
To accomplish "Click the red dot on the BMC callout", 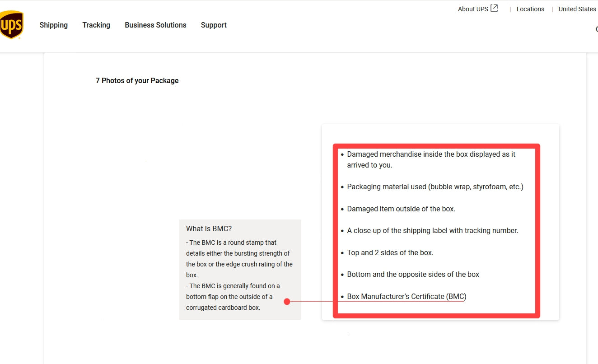I will [x=287, y=302].
